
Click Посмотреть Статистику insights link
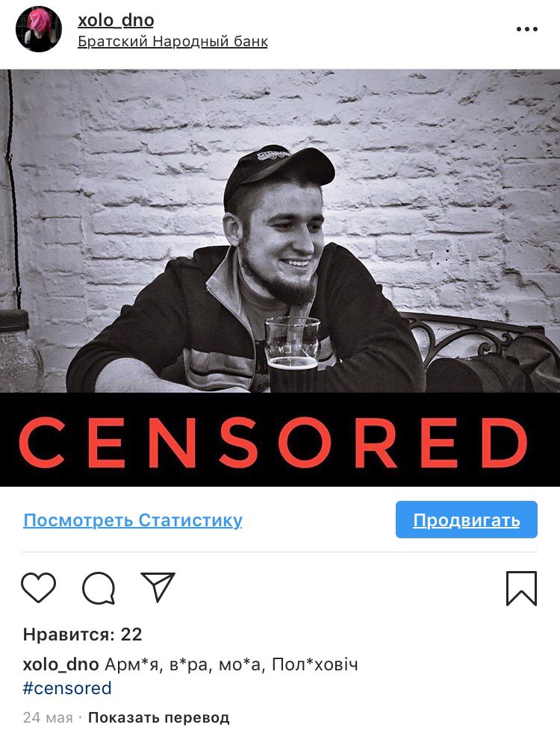[133, 520]
